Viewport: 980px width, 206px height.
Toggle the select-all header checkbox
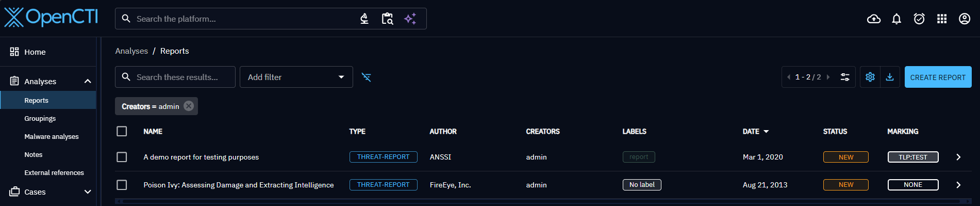tap(122, 131)
